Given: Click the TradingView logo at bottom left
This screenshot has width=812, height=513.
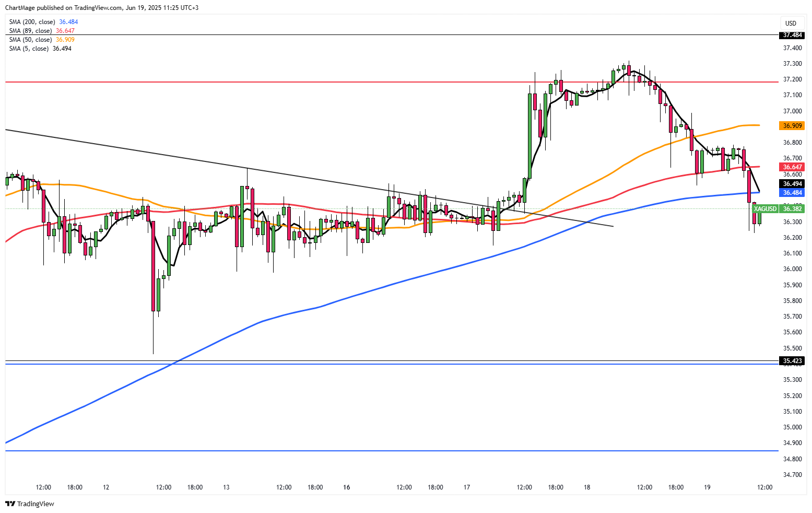Looking at the screenshot, I should coord(30,504).
